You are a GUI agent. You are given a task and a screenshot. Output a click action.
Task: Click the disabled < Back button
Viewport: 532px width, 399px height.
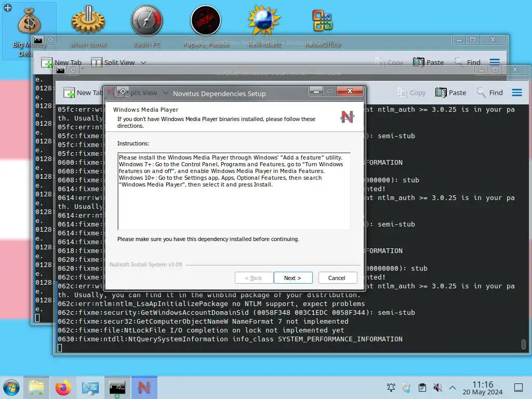[x=254, y=278]
